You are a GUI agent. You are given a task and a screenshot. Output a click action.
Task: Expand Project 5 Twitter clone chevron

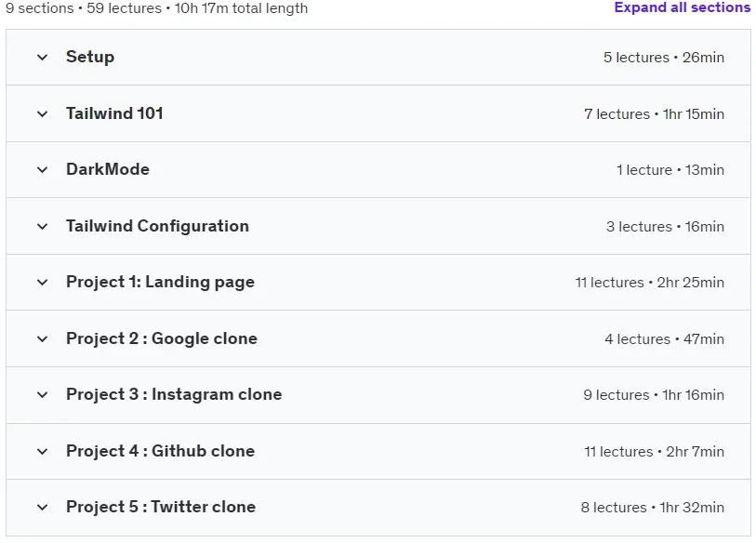[43, 508]
